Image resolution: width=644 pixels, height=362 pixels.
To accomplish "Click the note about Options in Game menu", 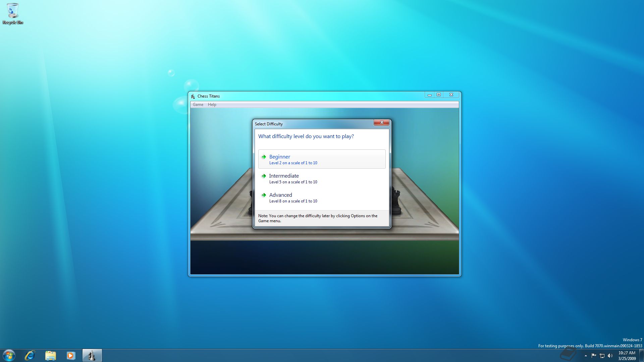I will tap(318, 218).
